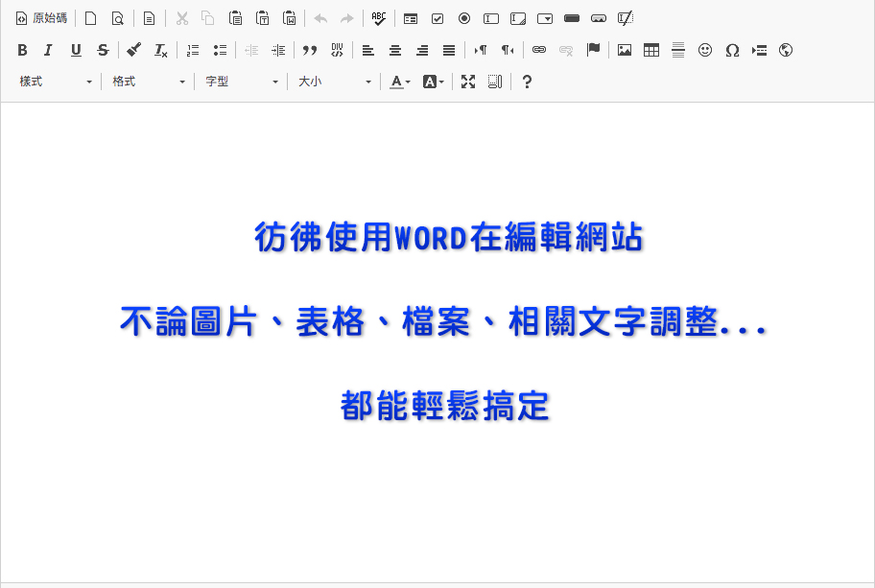The width and height of the screenshot is (875, 588).
Task: Toggle italic text style
Action: (x=49, y=50)
